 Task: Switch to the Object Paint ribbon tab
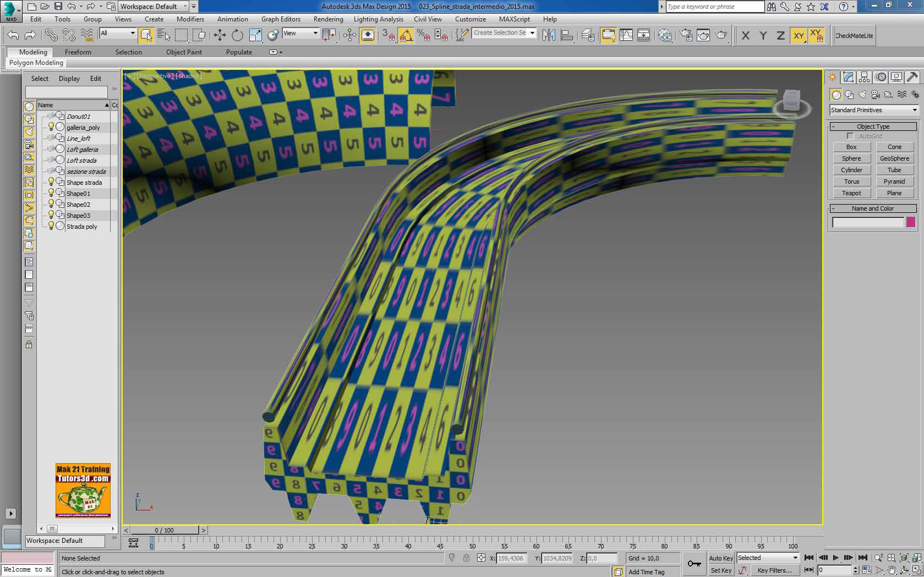tap(184, 52)
